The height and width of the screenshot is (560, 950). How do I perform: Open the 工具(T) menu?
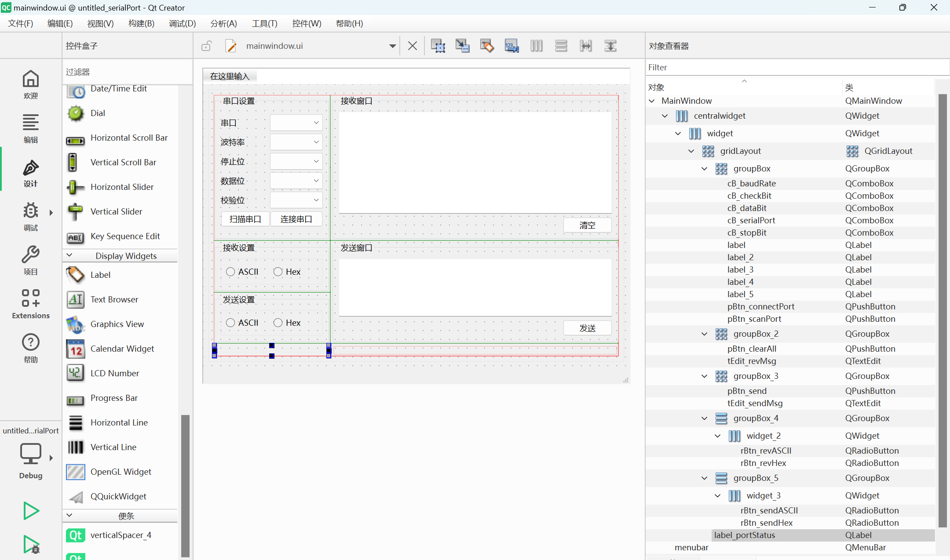[x=264, y=23]
